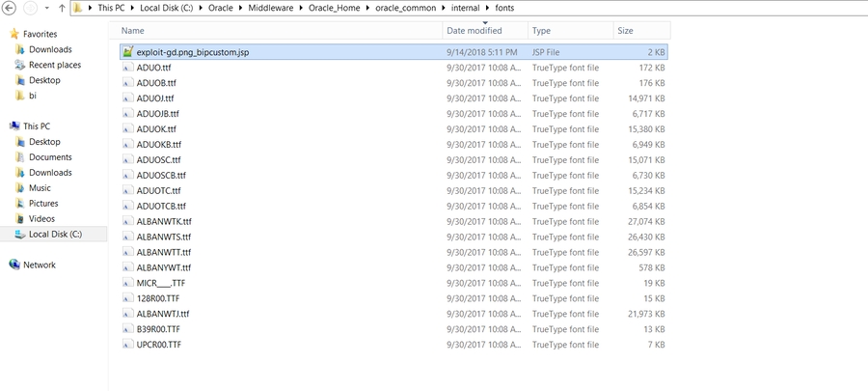The image size is (868, 391).
Task: Open the Music folder in sidebar
Action: click(40, 187)
